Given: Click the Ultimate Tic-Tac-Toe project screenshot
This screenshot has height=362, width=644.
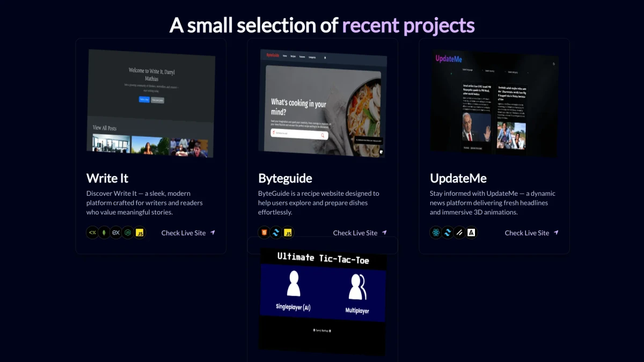Looking at the screenshot, I should click(x=323, y=301).
